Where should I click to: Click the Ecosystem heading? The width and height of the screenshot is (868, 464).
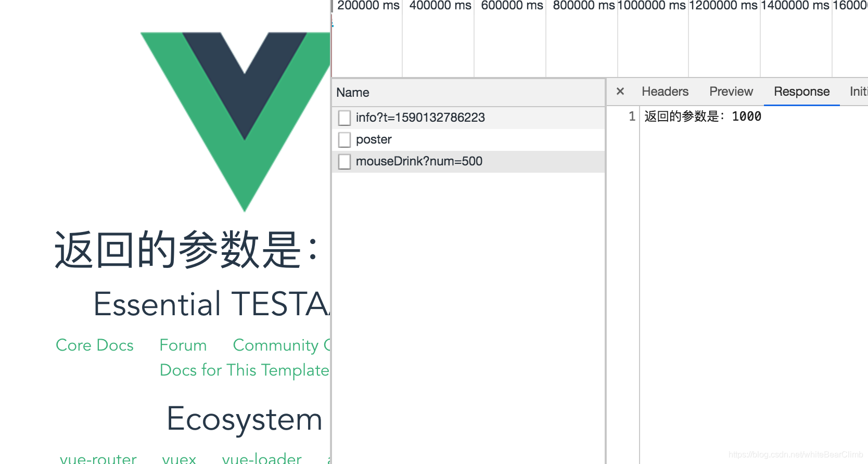coord(245,419)
